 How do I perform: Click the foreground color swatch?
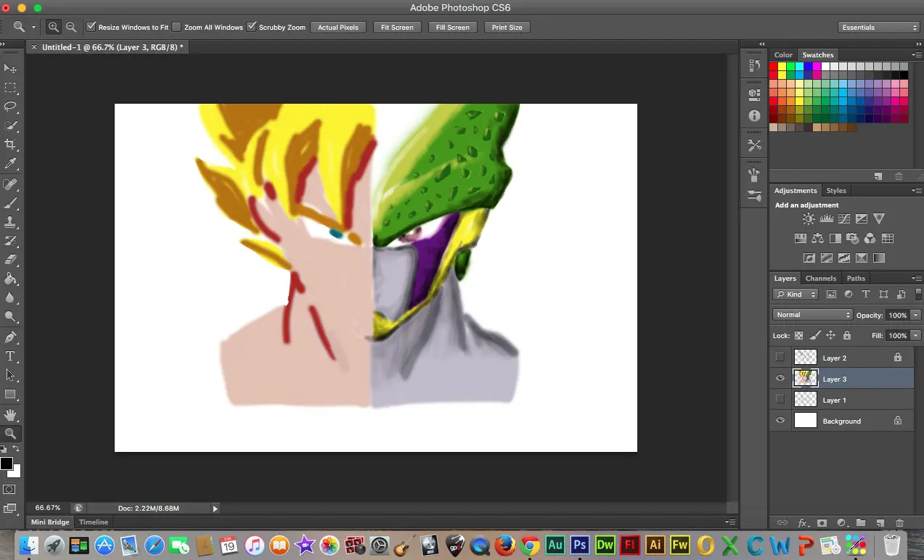[7, 464]
